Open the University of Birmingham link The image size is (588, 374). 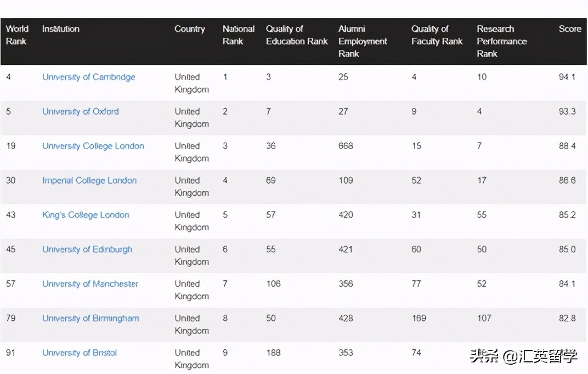coord(91,319)
